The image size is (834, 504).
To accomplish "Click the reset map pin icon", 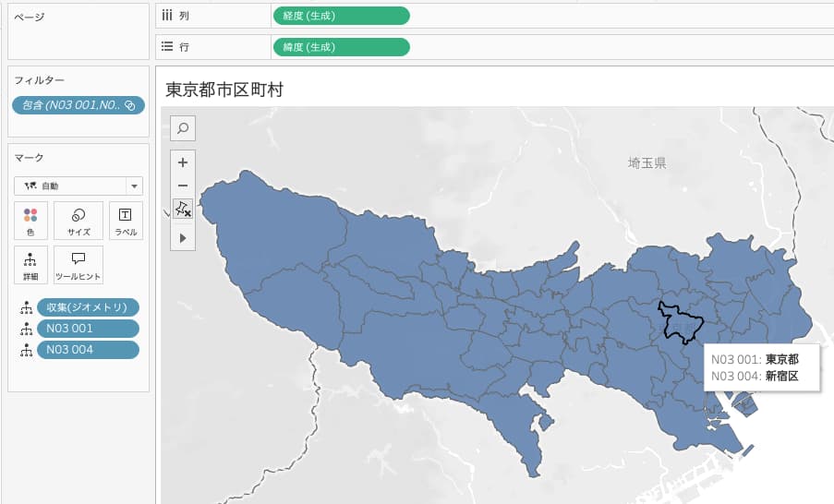I will [x=183, y=210].
